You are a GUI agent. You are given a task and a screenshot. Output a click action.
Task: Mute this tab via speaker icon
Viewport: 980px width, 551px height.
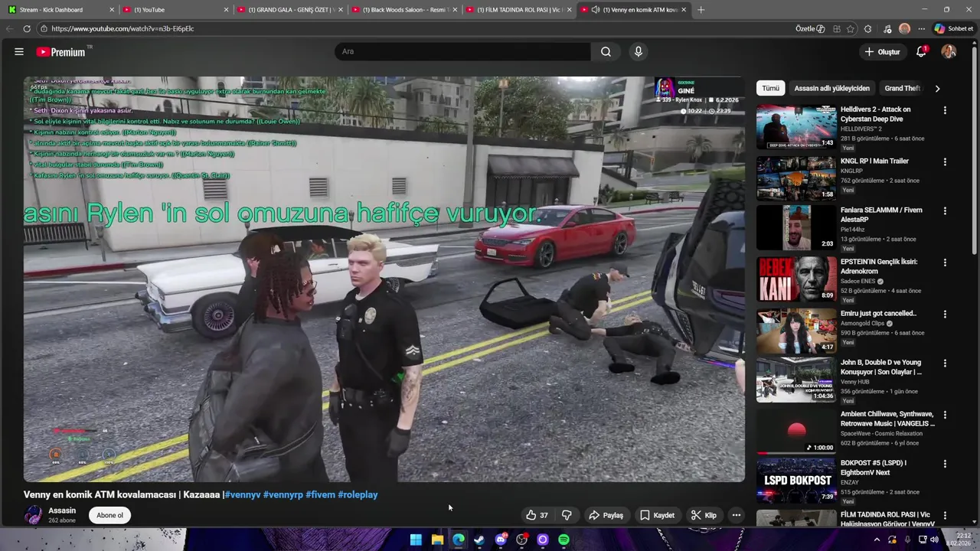(595, 10)
